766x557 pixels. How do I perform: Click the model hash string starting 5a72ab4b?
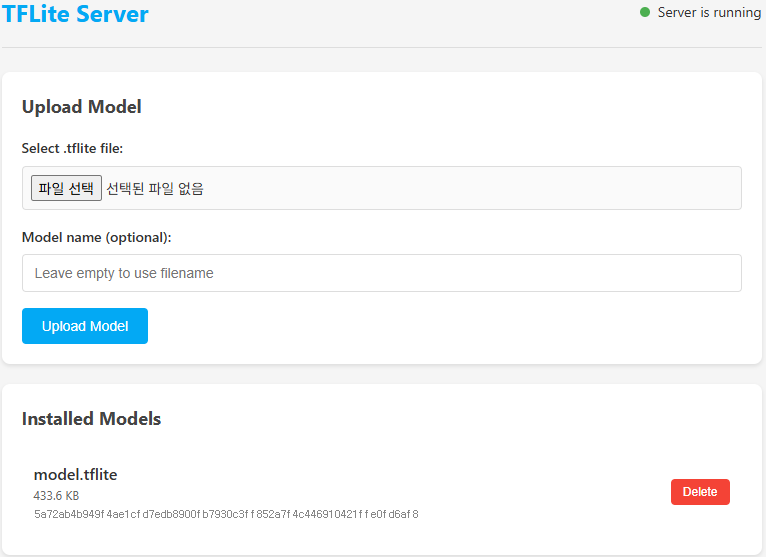coord(226,514)
